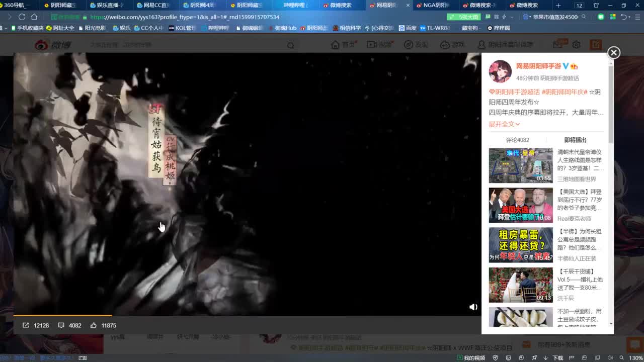
Task: Open the 【千辰干货铺】 video title
Action: [580, 279]
